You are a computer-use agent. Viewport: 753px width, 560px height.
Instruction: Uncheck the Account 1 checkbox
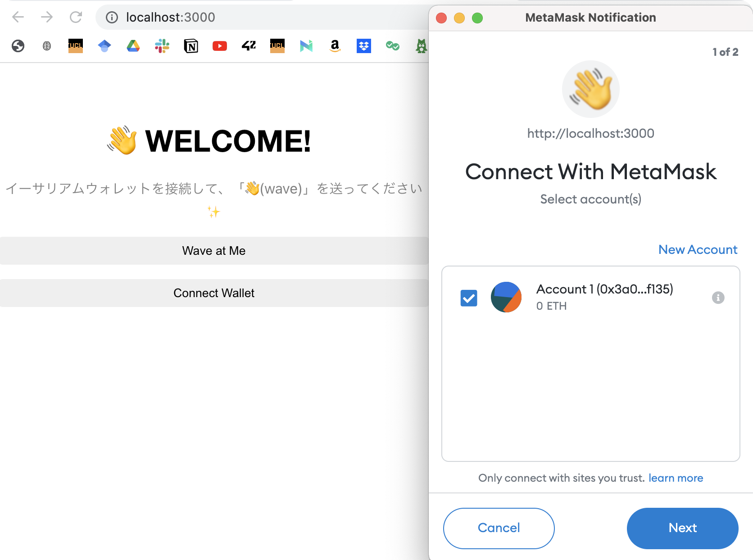(x=469, y=298)
